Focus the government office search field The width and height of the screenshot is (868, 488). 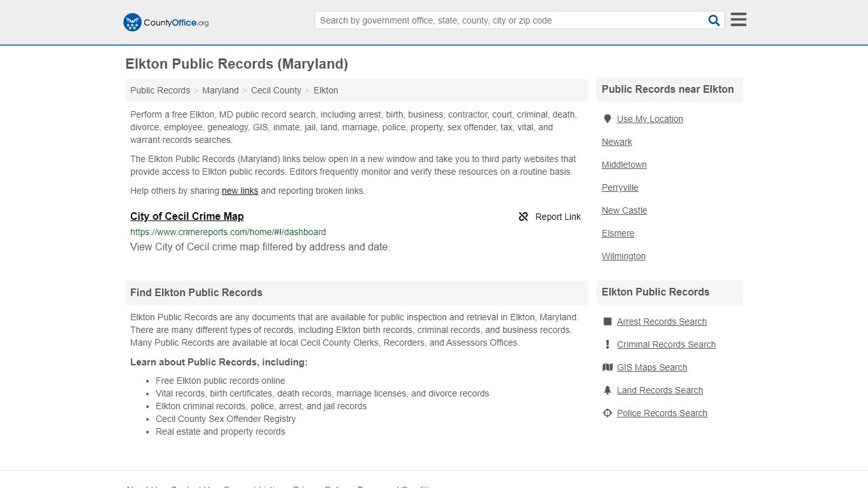point(510,20)
